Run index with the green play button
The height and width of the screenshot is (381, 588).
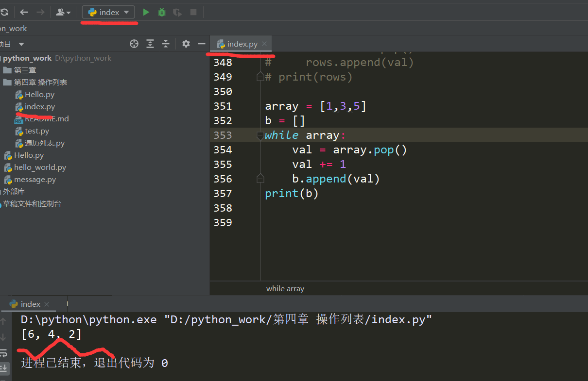pyautogui.click(x=146, y=12)
